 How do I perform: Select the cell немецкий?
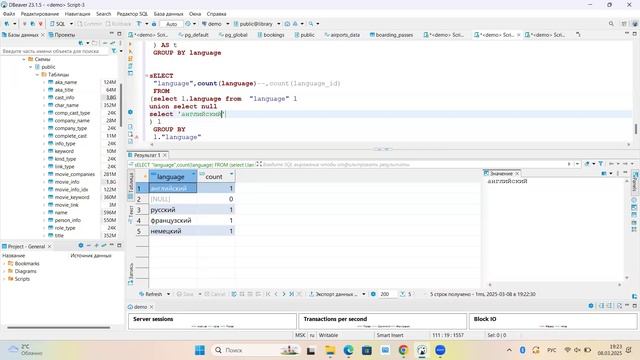point(173,231)
